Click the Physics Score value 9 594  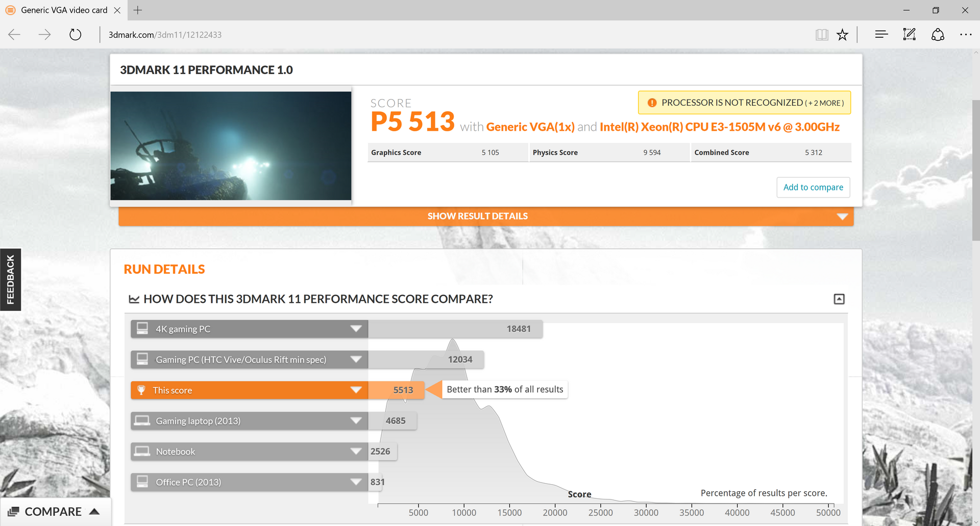point(652,153)
